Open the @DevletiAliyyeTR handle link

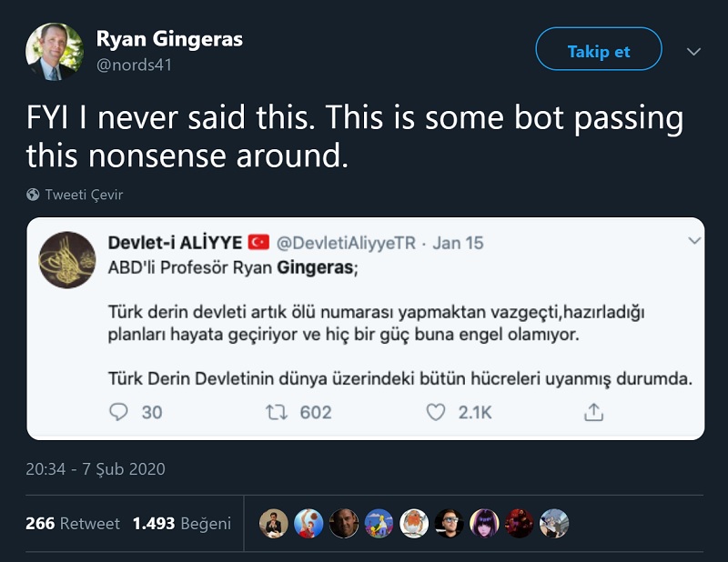pos(349,243)
